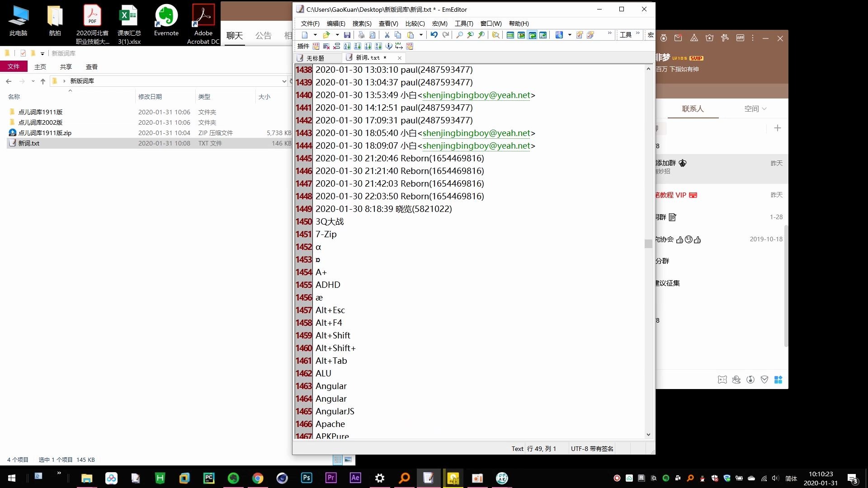This screenshot has height=488, width=868.
Task: Sort files by 修改日期 column header
Action: click(150, 97)
